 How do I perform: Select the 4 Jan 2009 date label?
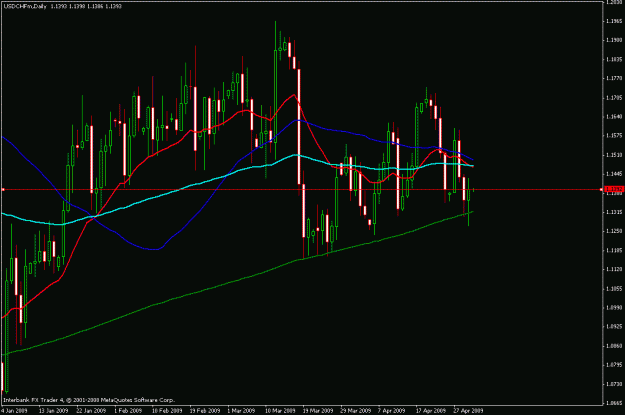coord(14,410)
